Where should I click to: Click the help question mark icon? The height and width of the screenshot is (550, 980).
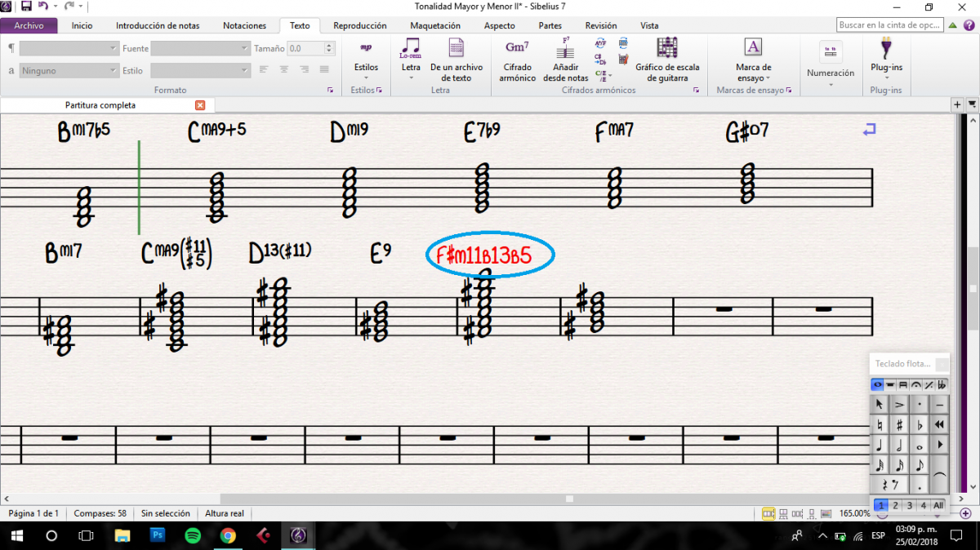968,25
